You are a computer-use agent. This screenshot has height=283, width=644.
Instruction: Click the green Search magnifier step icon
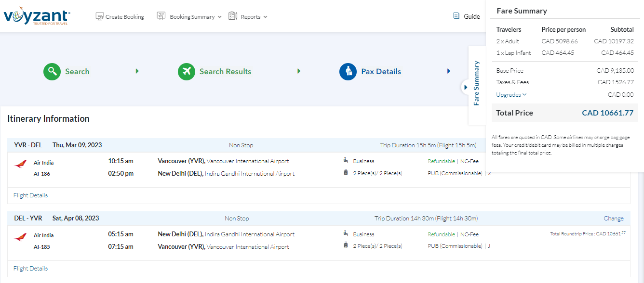pos(52,72)
